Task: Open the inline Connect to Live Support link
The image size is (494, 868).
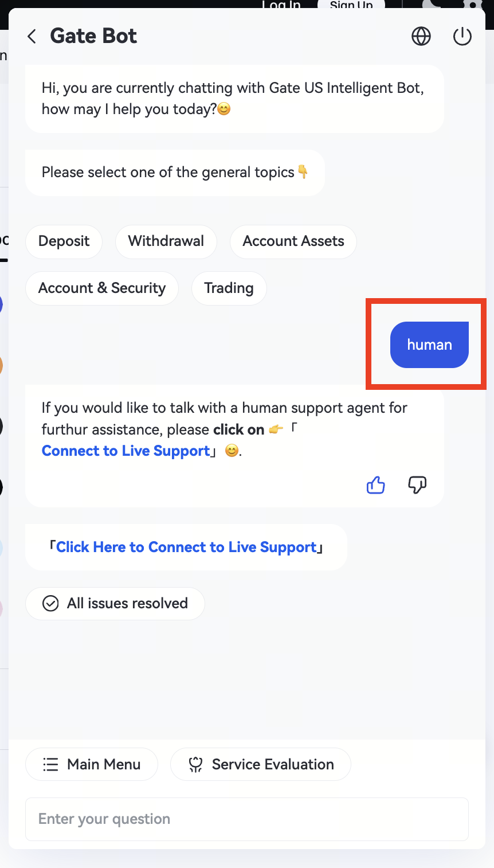Action: coord(126,451)
